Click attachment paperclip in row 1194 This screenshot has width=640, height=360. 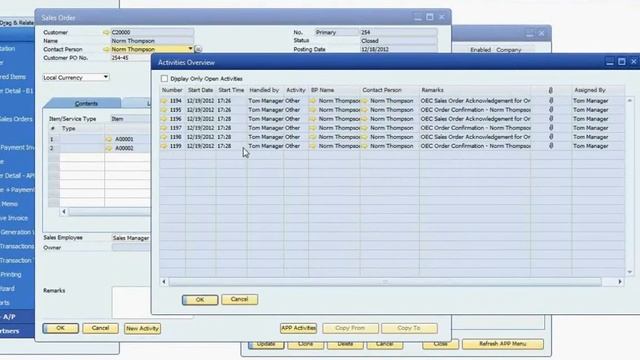tap(551, 100)
